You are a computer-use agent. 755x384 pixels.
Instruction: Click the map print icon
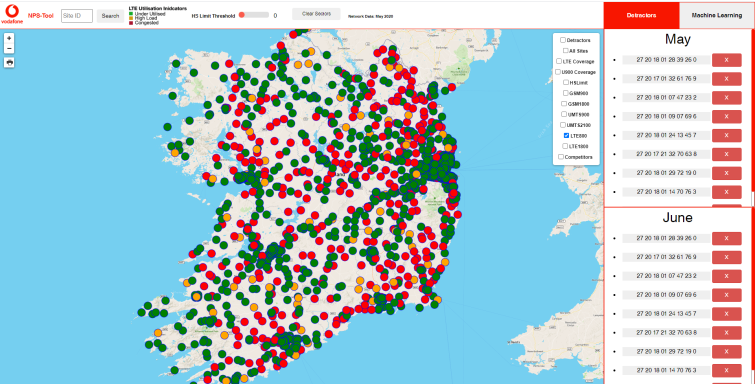[x=9, y=63]
